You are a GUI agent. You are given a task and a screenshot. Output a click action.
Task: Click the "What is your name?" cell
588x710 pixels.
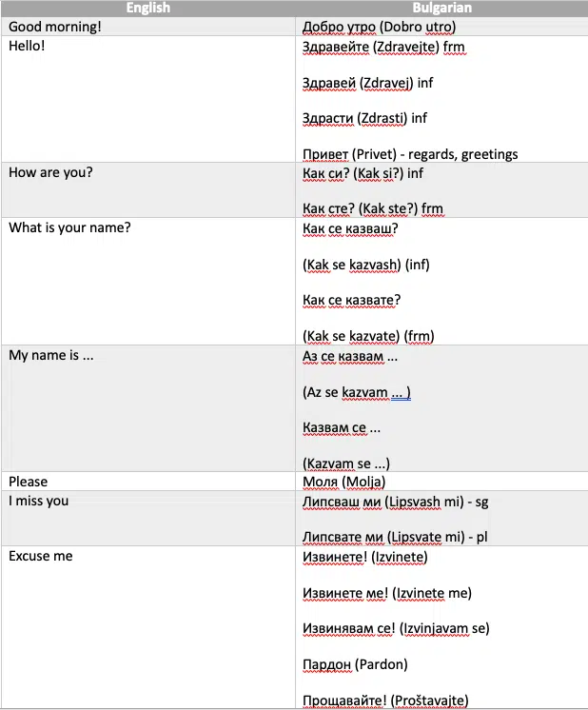pos(69,227)
